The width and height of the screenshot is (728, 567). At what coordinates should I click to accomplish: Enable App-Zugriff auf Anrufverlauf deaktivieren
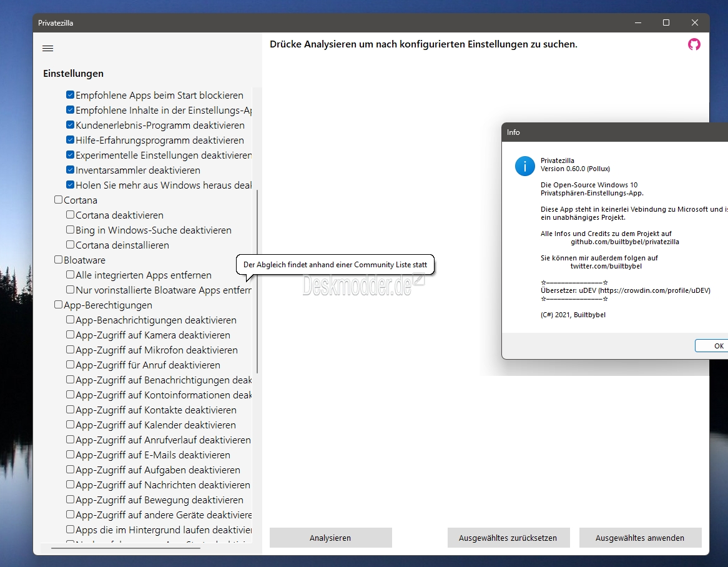(x=70, y=439)
